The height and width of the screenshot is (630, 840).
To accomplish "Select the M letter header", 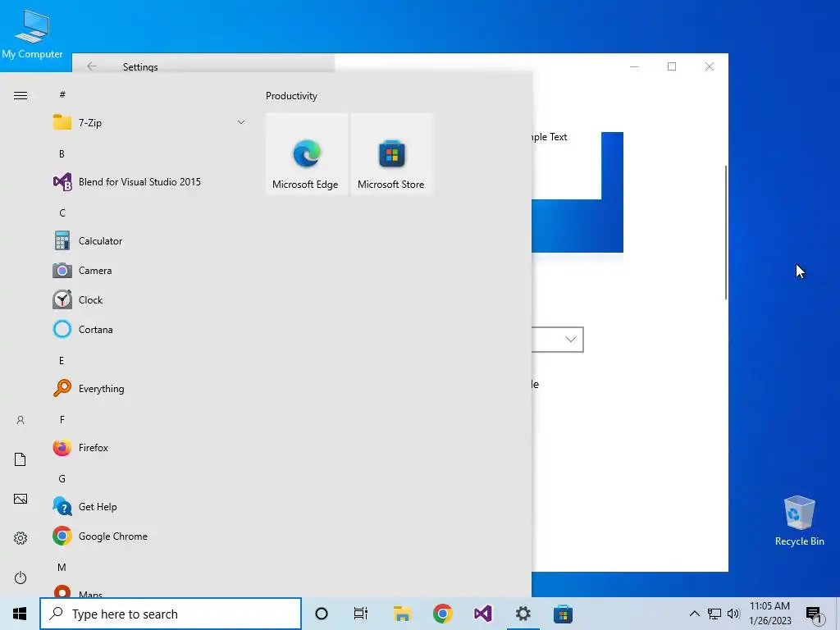I will click(62, 568).
